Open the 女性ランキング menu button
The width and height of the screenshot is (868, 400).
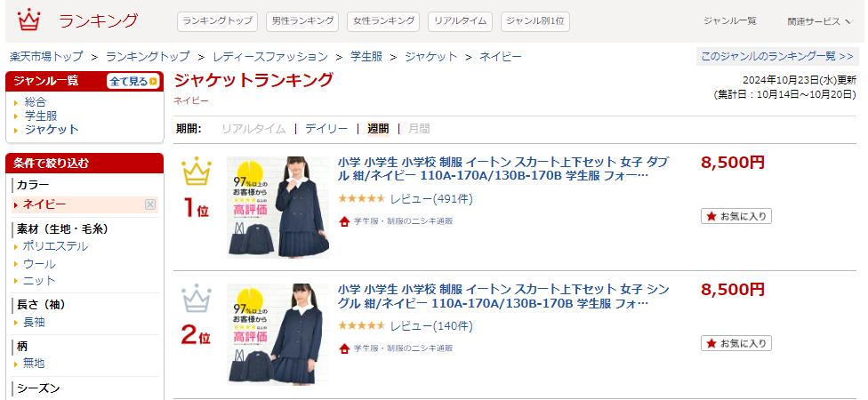click(x=383, y=21)
